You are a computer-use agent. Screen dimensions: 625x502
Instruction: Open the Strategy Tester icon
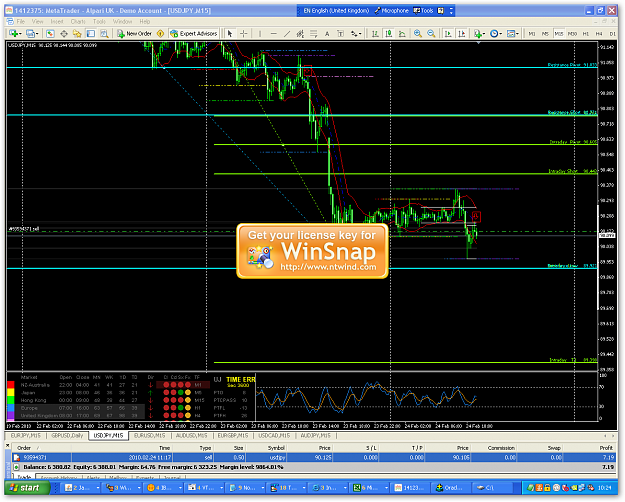(x=104, y=34)
